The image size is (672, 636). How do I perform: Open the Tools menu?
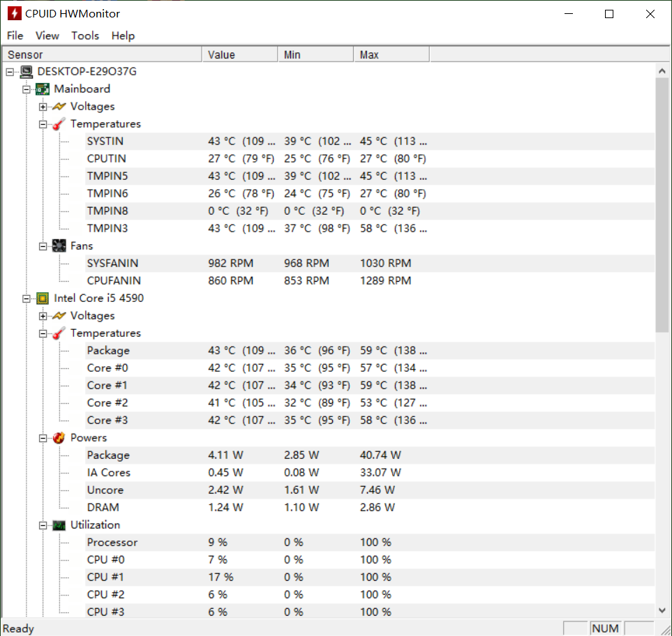[x=85, y=36]
